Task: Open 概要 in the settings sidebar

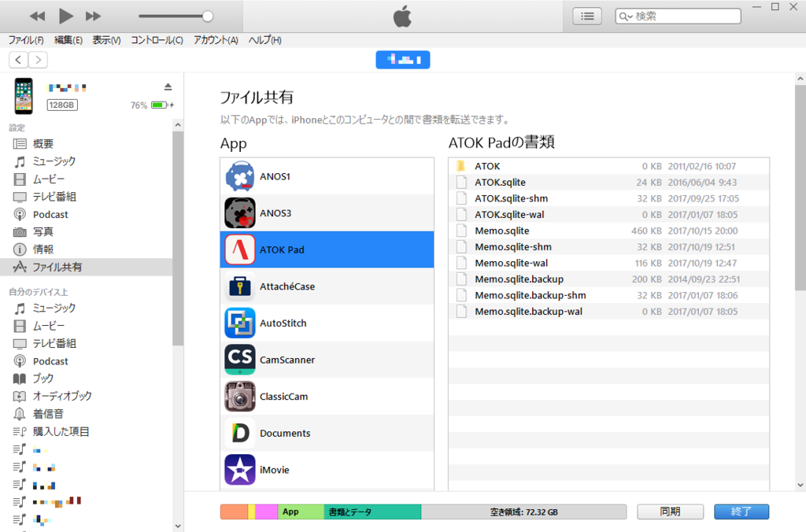Action: tap(87, 144)
